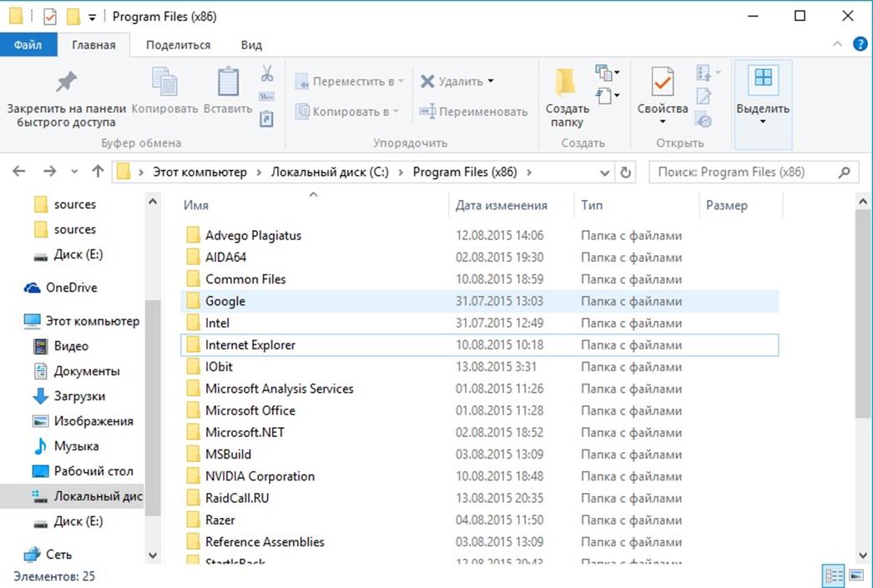The width and height of the screenshot is (873, 588).
Task: Select the Internet Explorer folder
Action: [479, 345]
